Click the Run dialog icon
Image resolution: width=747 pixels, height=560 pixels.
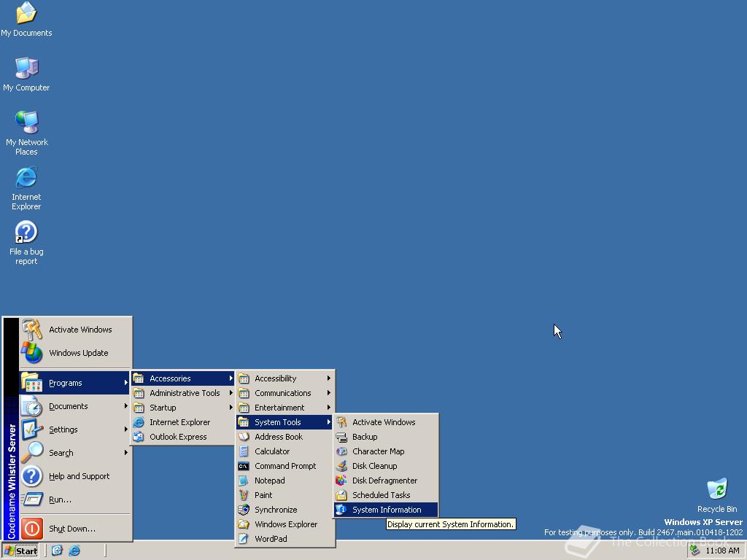click(32, 499)
